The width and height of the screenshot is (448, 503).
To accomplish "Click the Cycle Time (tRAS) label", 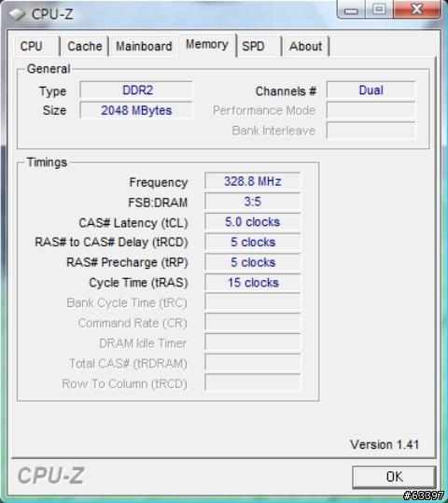I will [138, 283].
